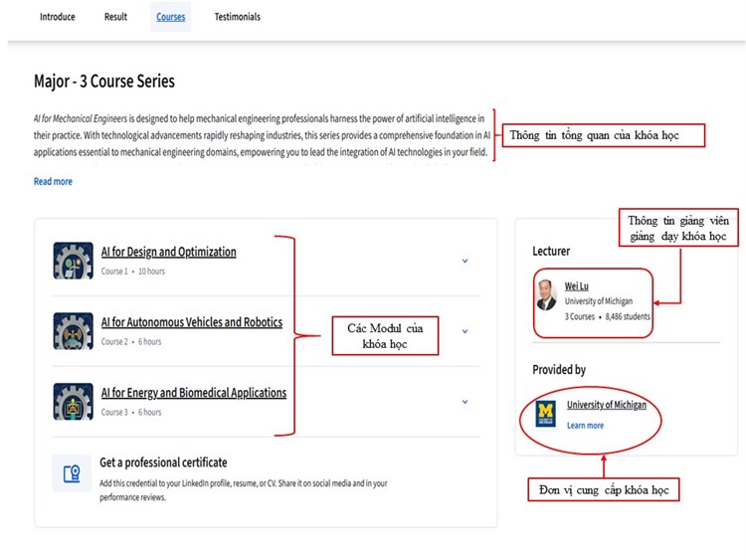Switch to the Introduce tab
The height and width of the screenshot is (560, 746).
(57, 17)
